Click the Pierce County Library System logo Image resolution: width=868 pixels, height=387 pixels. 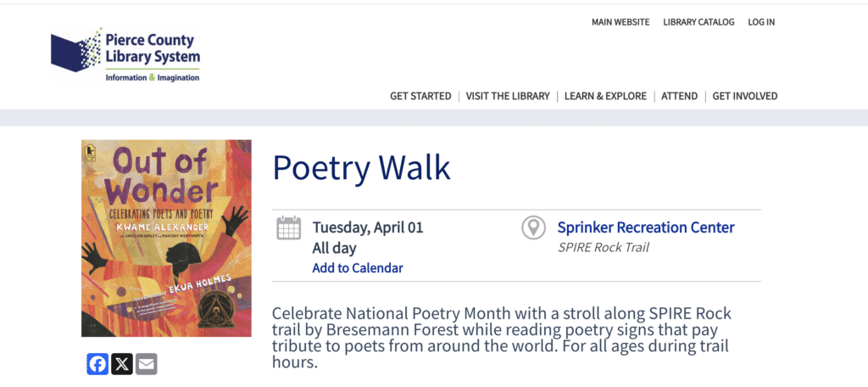pyautogui.click(x=125, y=55)
